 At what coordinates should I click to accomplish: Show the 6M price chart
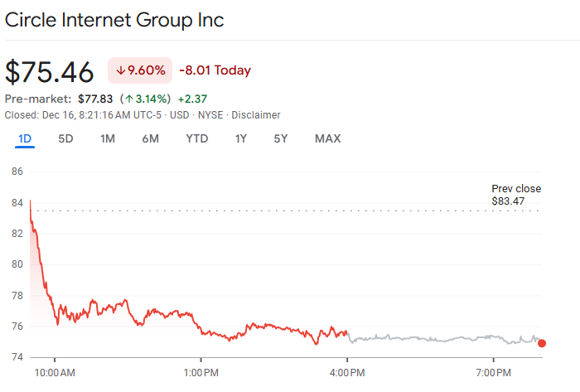[x=150, y=138]
